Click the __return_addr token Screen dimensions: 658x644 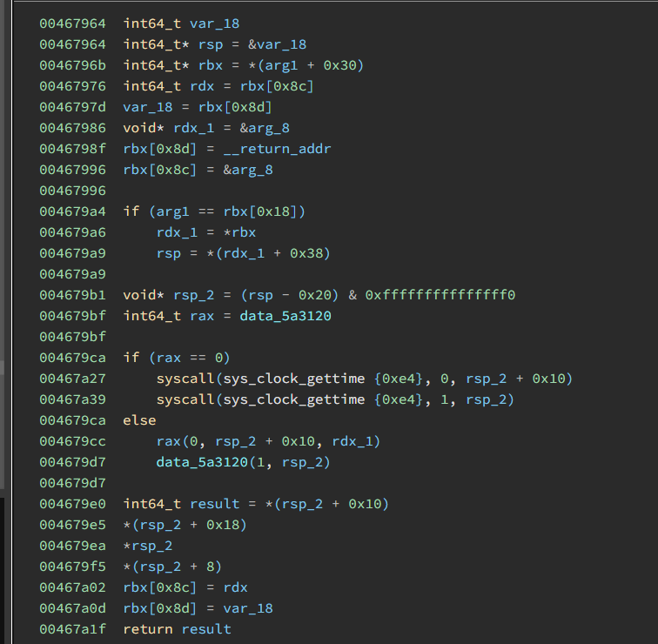click(278, 149)
